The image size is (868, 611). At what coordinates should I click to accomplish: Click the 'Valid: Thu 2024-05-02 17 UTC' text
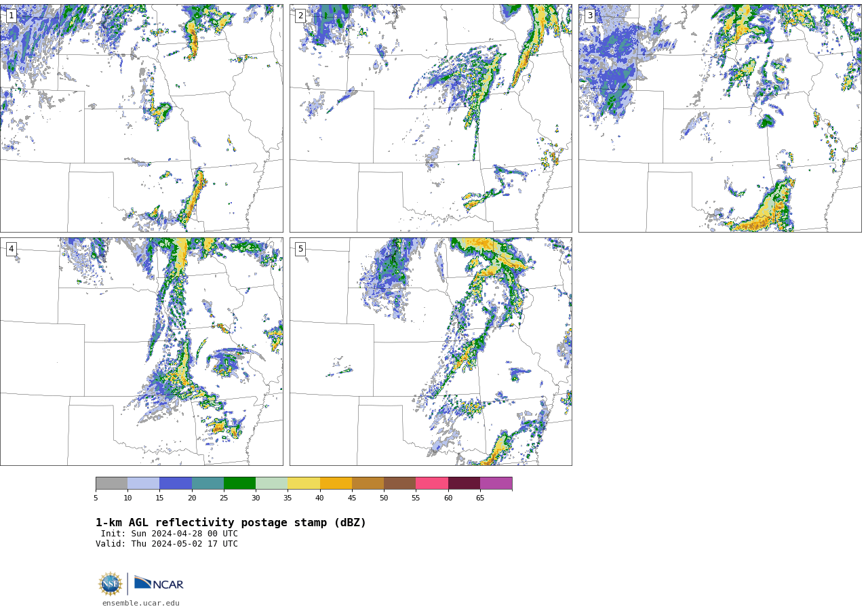click(x=167, y=544)
